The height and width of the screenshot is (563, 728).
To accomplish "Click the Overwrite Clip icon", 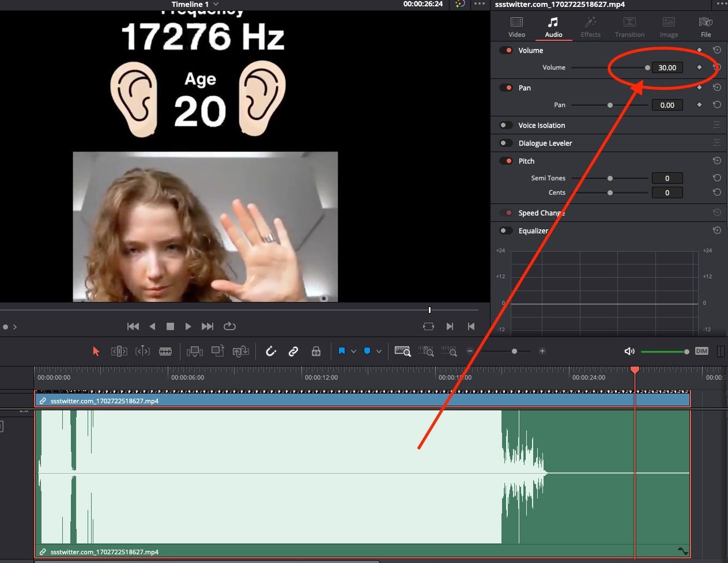I will tap(217, 351).
